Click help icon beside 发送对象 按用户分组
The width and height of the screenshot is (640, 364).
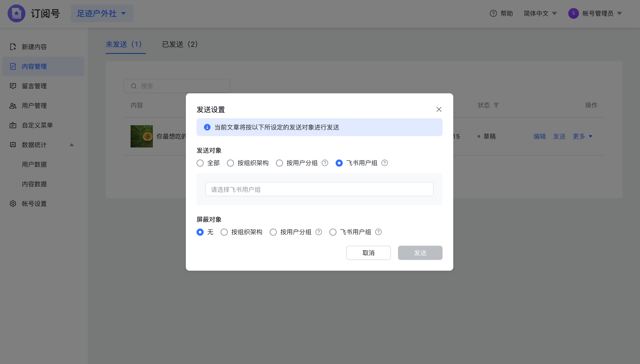325,163
